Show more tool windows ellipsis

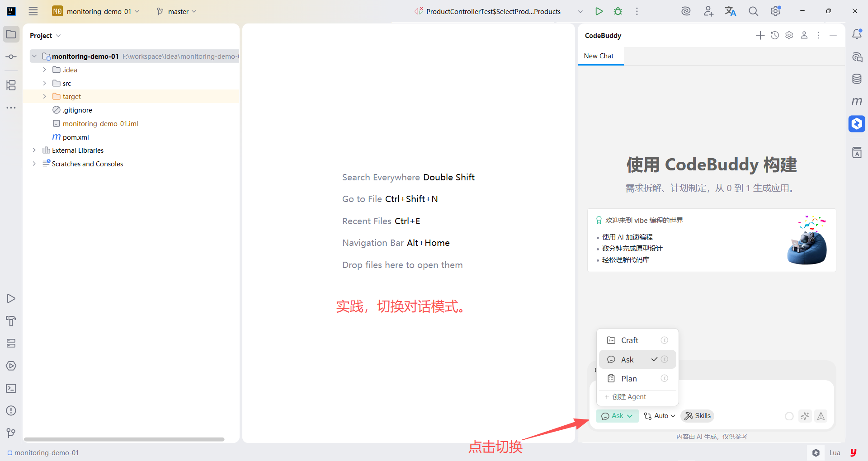pyautogui.click(x=11, y=108)
